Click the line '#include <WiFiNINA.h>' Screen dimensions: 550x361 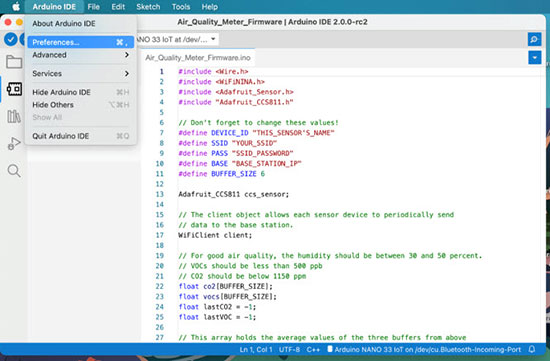click(221, 82)
